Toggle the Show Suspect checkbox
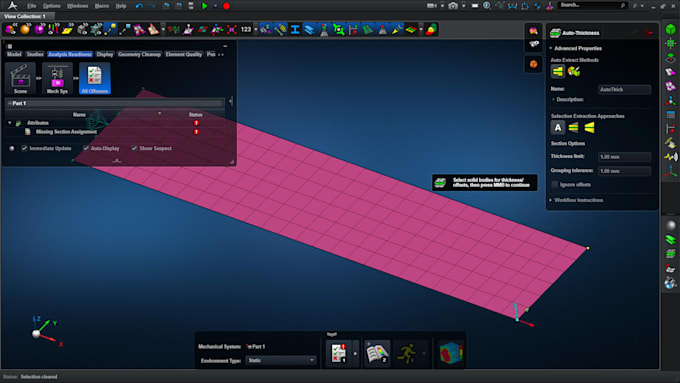Viewport: 680px width, 383px height. tap(134, 148)
